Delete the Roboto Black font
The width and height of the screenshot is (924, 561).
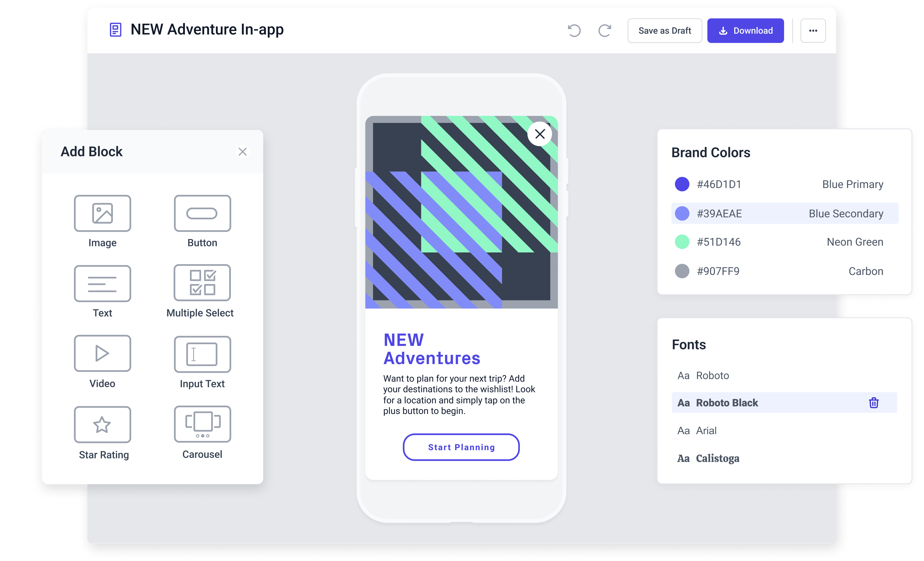pyautogui.click(x=874, y=403)
